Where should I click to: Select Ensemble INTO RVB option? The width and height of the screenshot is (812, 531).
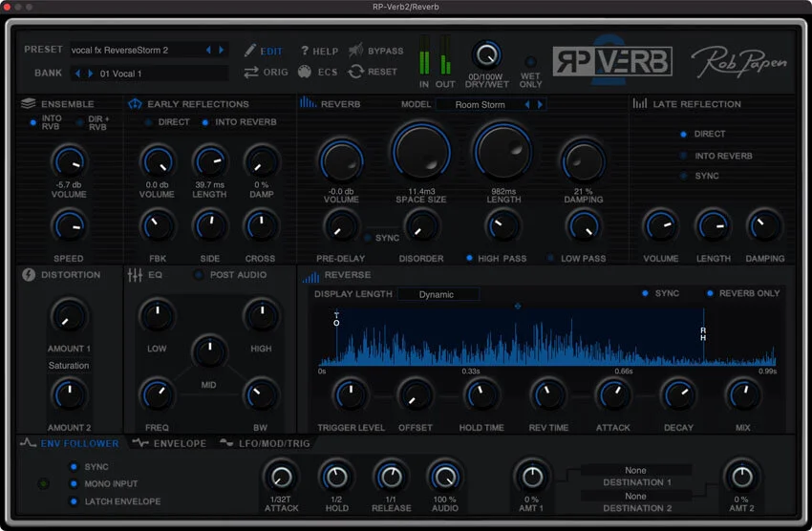pyautogui.click(x=33, y=122)
